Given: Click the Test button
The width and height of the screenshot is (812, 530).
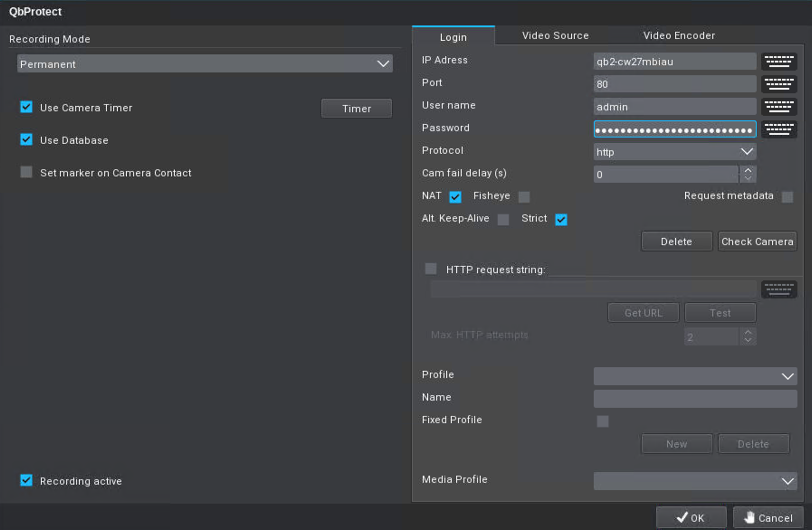Looking at the screenshot, I should (720, 313).
